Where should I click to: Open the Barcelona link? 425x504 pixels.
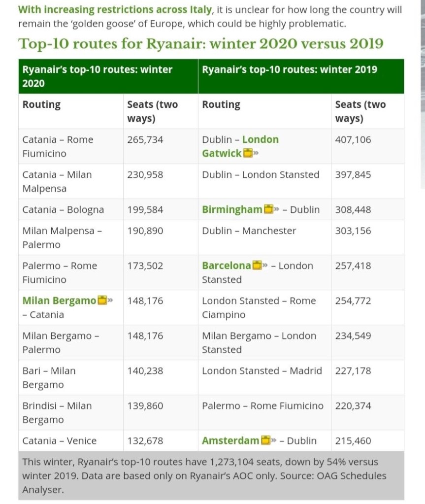(226, 266)
